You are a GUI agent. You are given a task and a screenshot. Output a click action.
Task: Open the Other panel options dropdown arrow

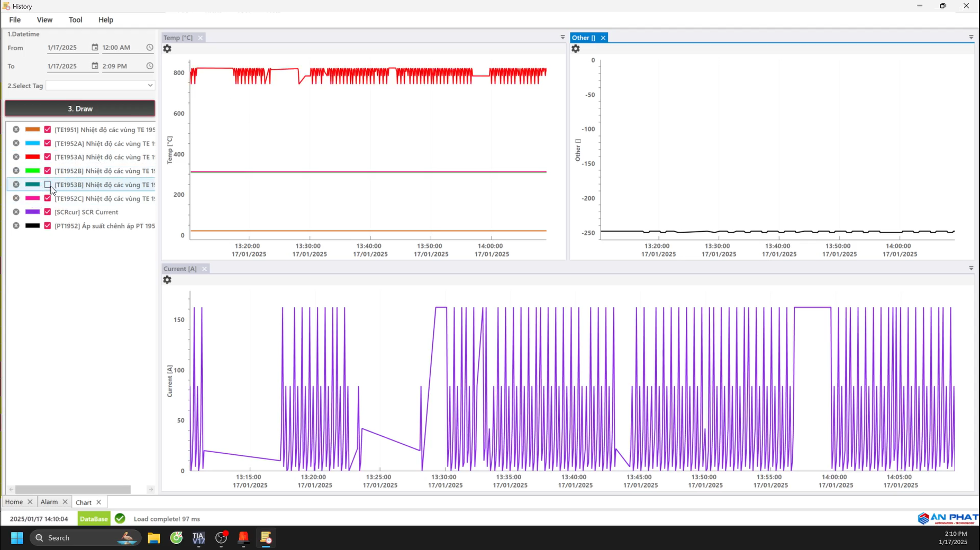point(971,38)
